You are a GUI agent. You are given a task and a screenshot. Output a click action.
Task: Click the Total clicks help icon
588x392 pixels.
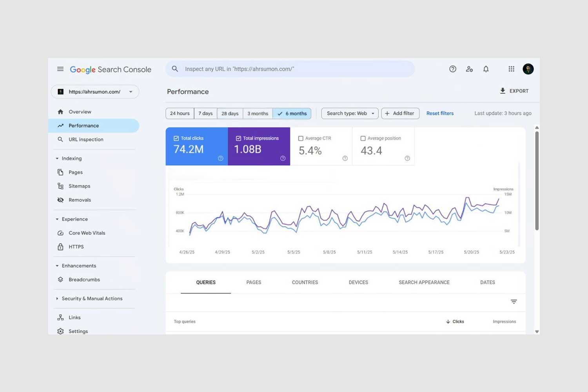[x=221, y=158]
